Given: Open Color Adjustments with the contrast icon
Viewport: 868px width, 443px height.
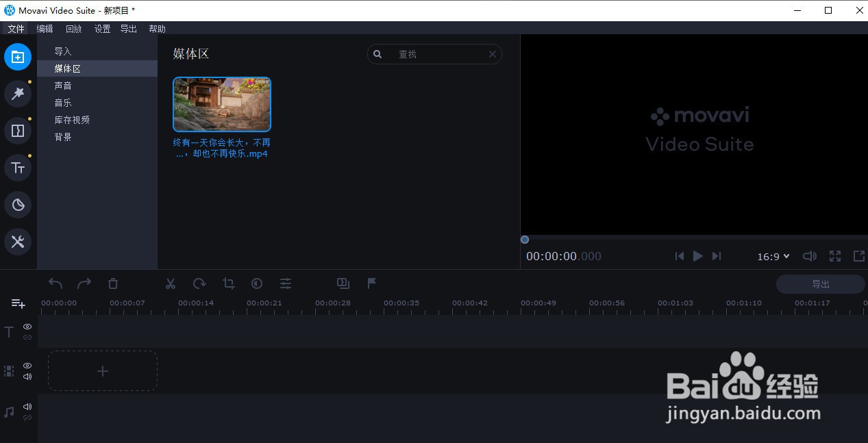Looking at the screenshot, I should 256,283.
